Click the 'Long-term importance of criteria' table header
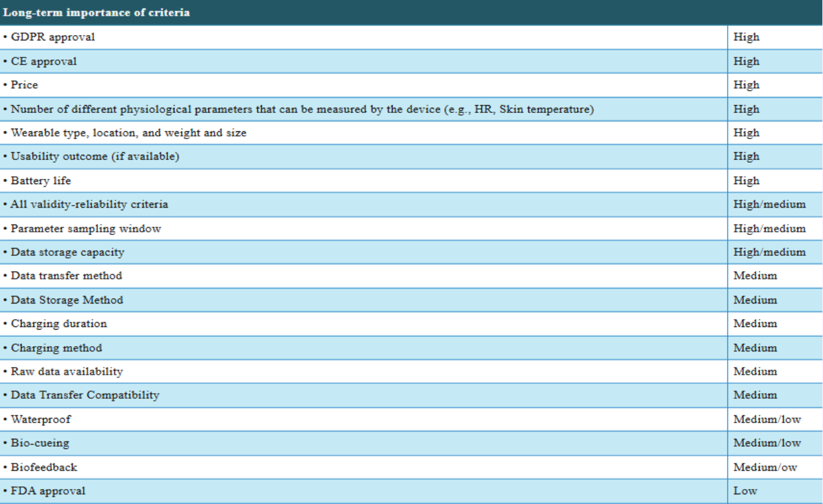The image size is (823, 504). tap(97, 13)
